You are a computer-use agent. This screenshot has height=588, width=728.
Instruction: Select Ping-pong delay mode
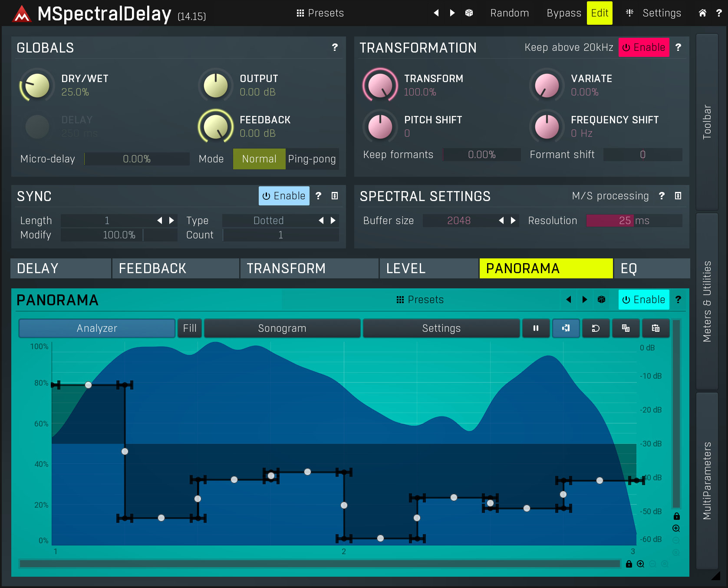point(312,159)
